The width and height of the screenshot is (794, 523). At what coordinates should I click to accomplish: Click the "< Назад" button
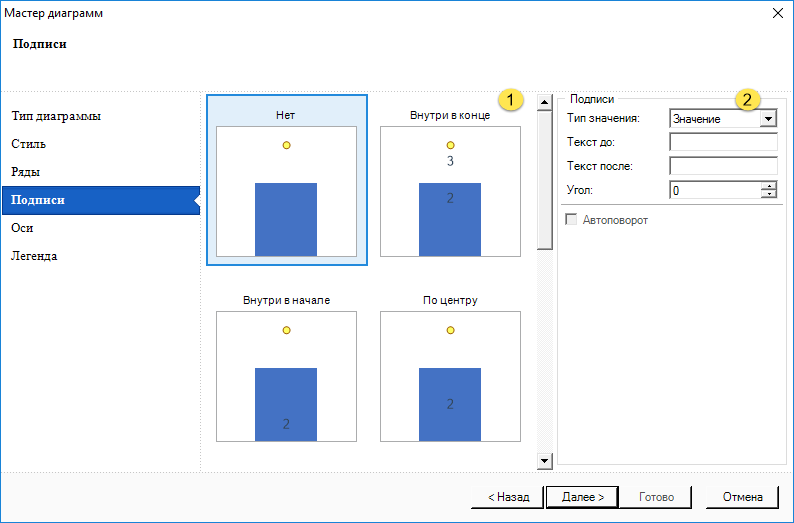pos(508,497)
